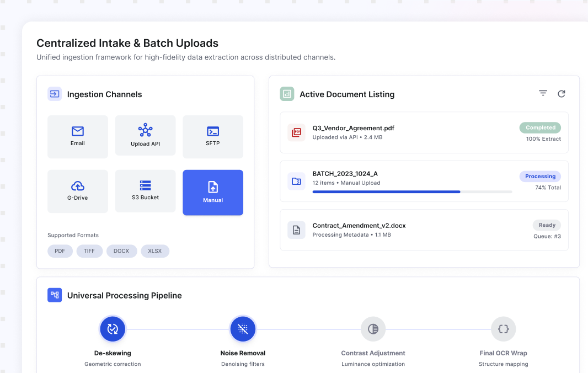The image size is (588, 373).
Task: Click the '100% Extract' text
Action: 543,139
